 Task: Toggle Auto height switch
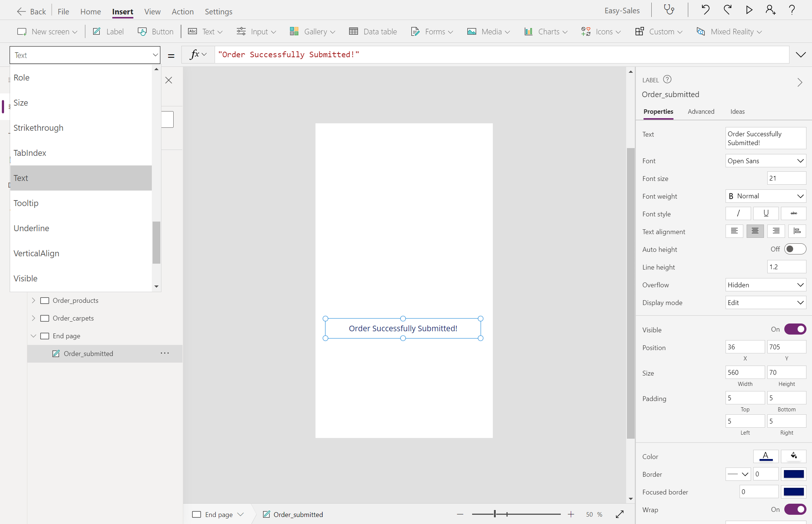tap(795, 249)
